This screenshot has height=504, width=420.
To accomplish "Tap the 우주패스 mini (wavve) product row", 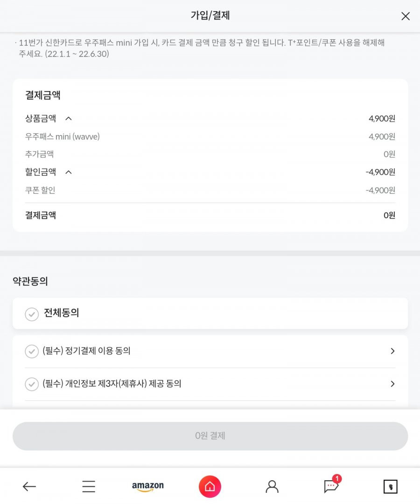I will point(210,136).
